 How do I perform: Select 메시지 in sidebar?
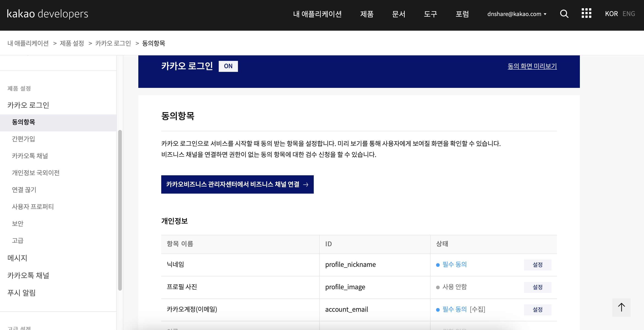click(17, 258)
